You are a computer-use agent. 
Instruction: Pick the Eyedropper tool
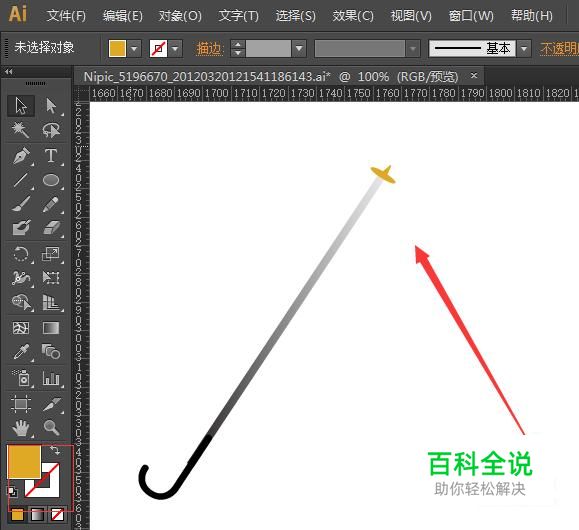21,352
